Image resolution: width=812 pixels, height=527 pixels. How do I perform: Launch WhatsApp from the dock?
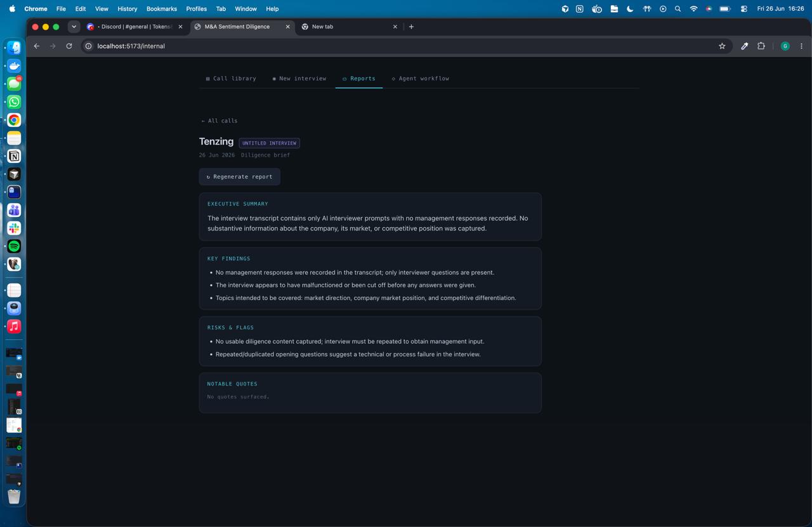coord(14,102)
